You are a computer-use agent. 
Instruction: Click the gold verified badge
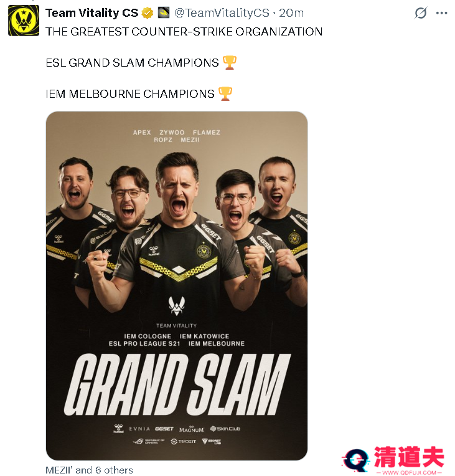tap(148, 13)
